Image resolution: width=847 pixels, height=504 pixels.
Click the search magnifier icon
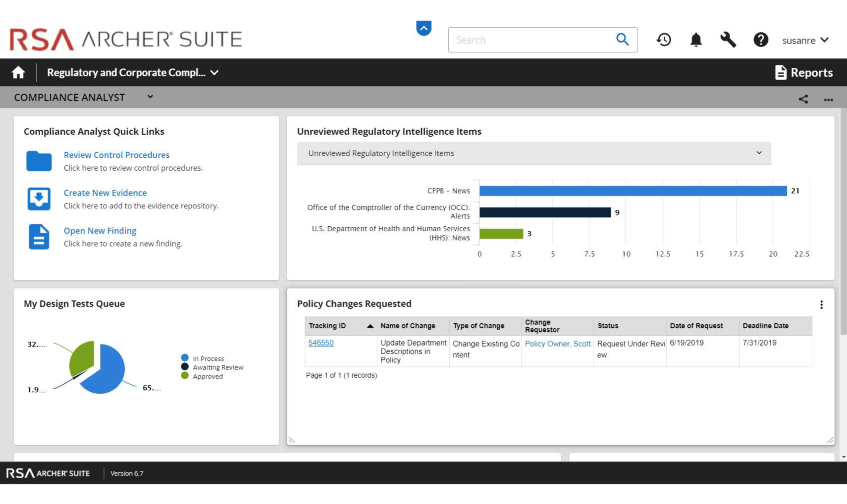click(x=622, y=40)
